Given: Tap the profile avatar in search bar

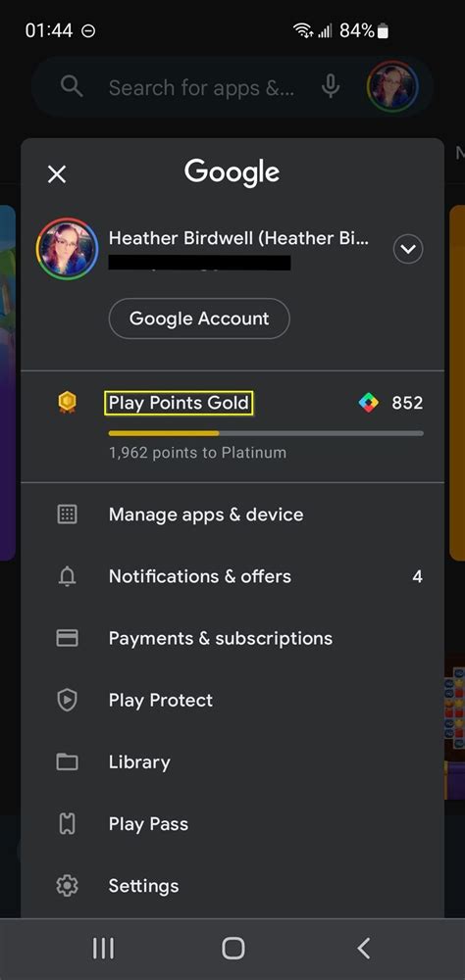Looking at the screenshot, I should pyautogui.click(x=392, y=86).
